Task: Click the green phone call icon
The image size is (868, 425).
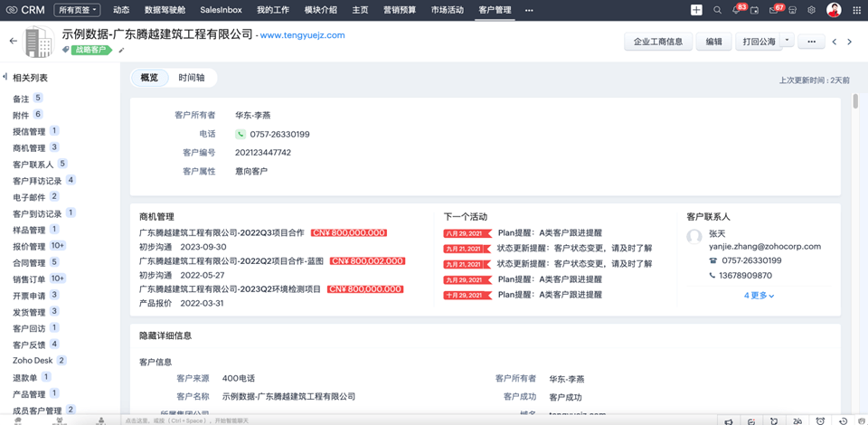Action: tap(241, 134)
